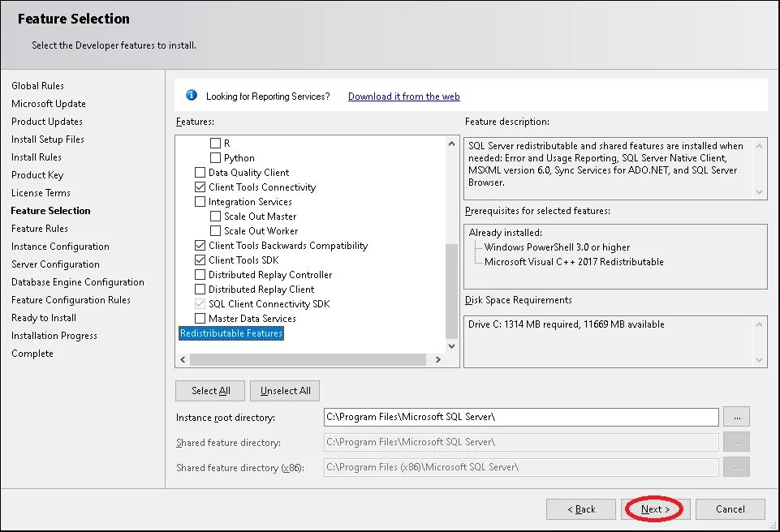The width and height of the screenshot is (780, 532).
Task: Open the Install Setup Files step
Action: point(48,139)
